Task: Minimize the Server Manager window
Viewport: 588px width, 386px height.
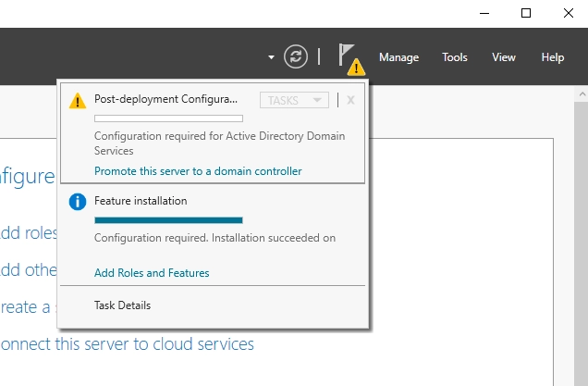Action: pyautogui.click(x=484, y=13)
